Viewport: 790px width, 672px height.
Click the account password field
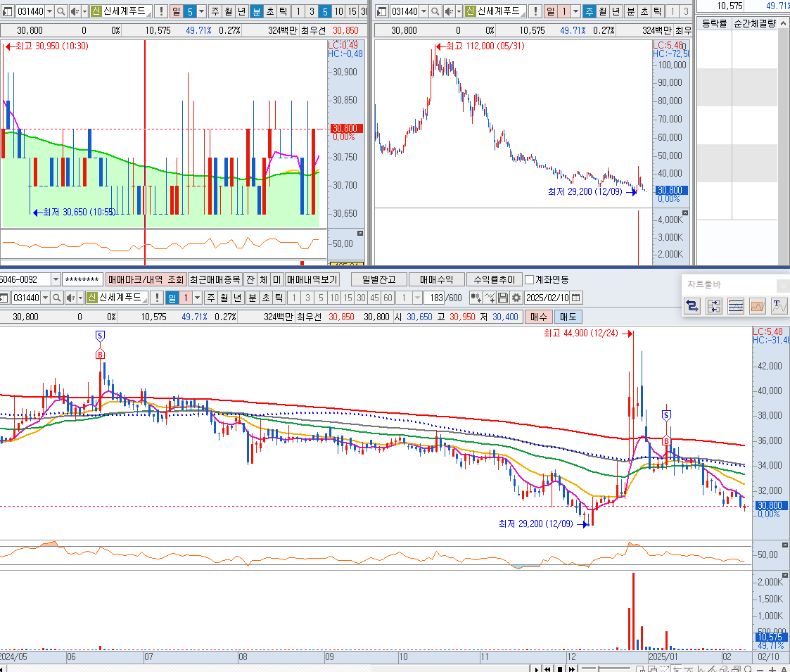click(82, 279)
